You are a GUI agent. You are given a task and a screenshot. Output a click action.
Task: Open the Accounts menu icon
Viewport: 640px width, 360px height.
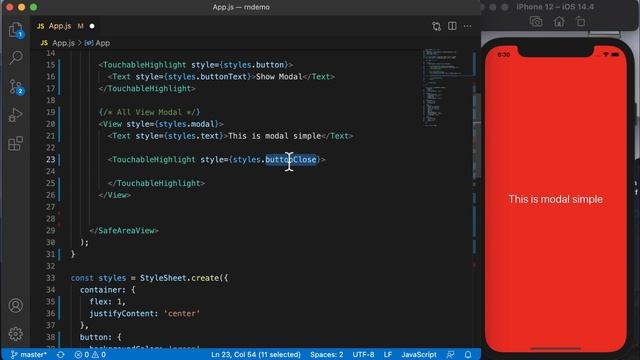click(16, 305)
